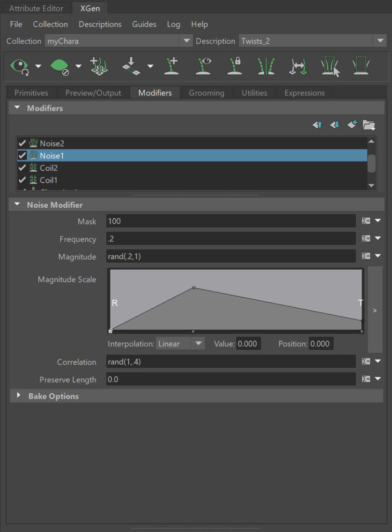
Task: Click the clear preview leaf icon
Action: pyautogui.click(x=60, y=66)
